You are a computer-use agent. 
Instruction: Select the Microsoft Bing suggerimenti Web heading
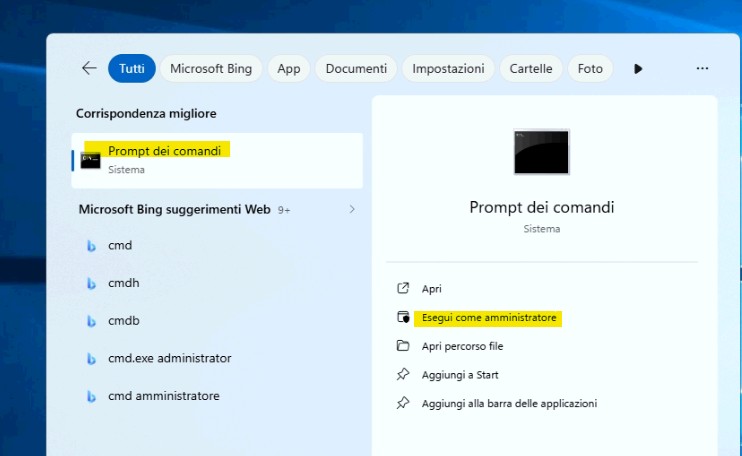(x=174, y=209)
